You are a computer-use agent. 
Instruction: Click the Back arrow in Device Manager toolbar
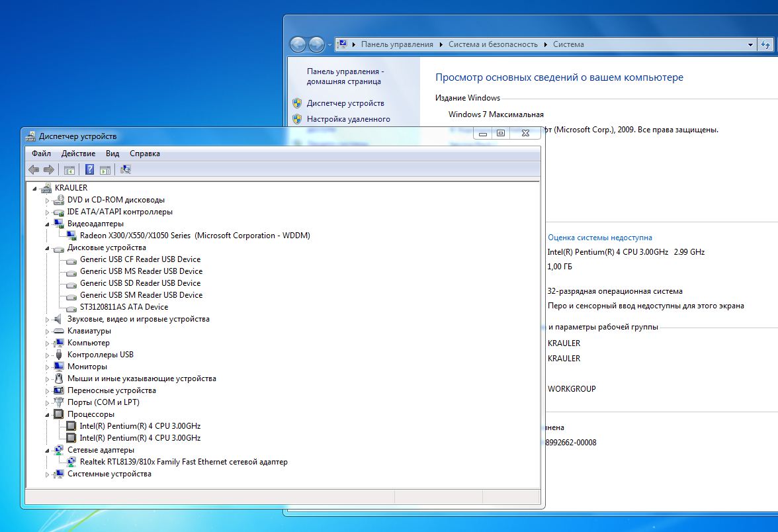tap(34, 169)
